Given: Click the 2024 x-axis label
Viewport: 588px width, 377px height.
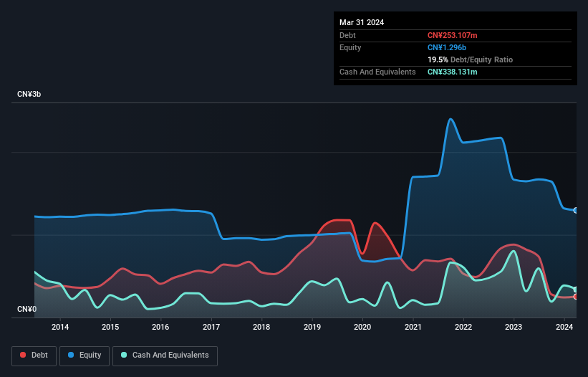Looking at the screenshot, I should tap(564, 327).
